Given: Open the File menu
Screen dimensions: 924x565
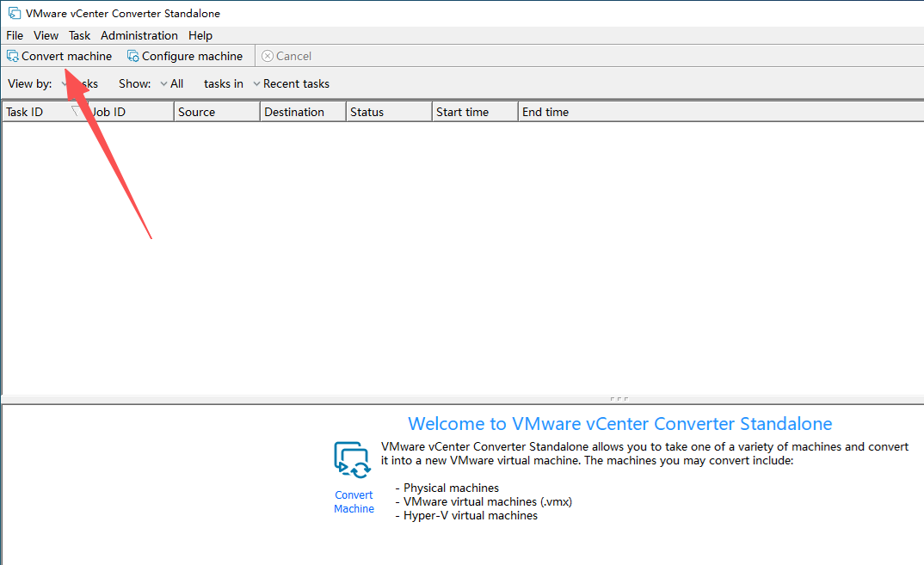Looking at the screenshot, I should point(15,35).
